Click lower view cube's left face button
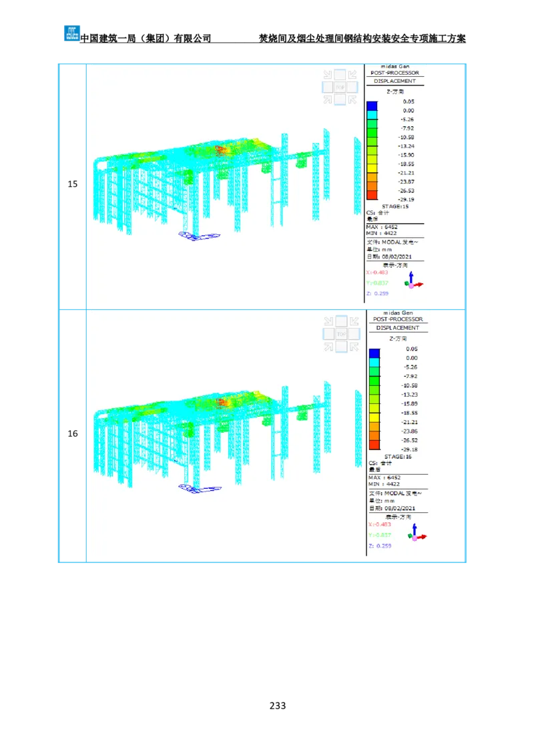 pos(329,333)
